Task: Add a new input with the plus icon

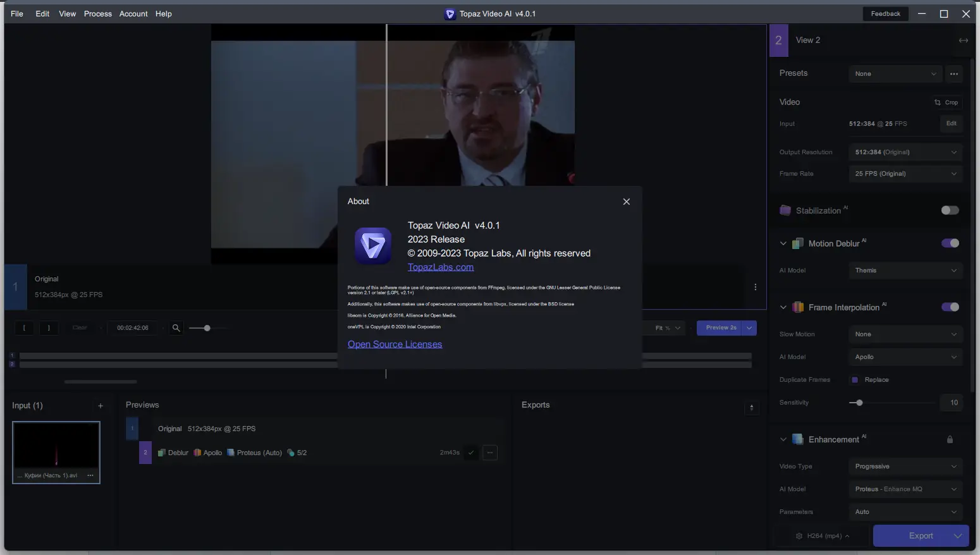Action: [101, 406]
